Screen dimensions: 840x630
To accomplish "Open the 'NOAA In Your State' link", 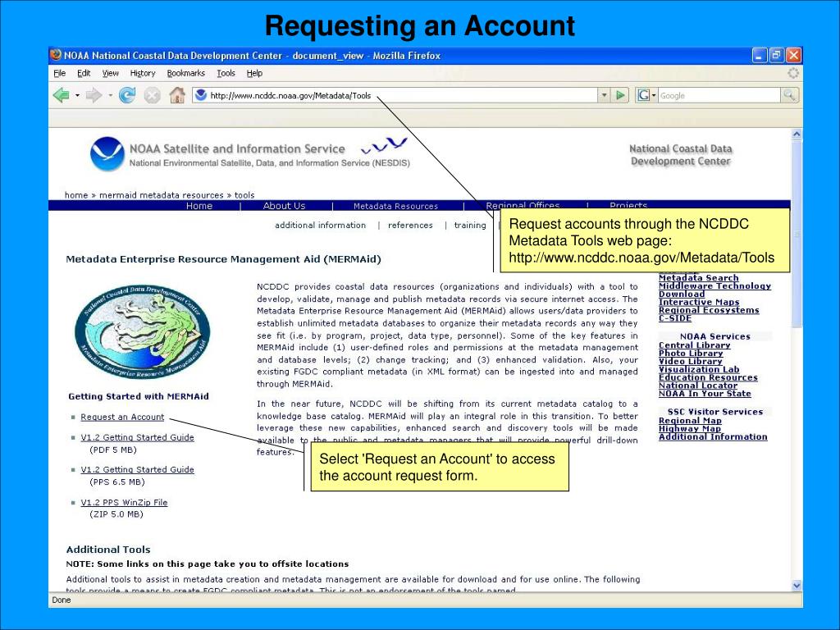I will coord(705,393).
